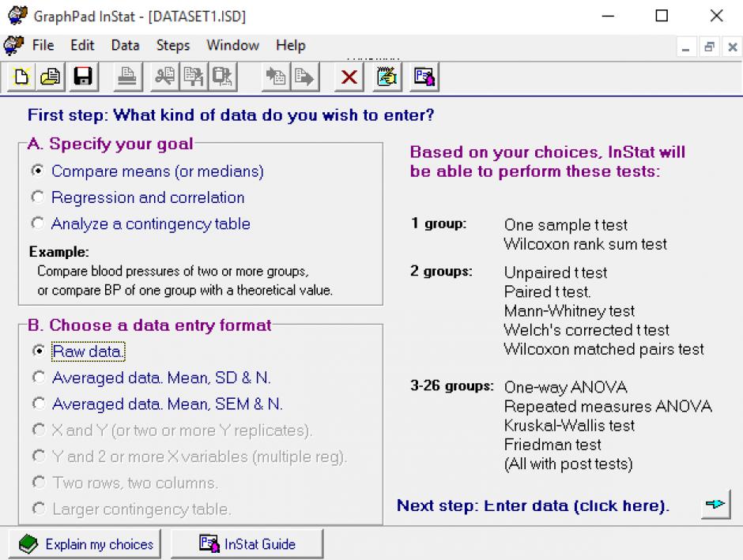The width and height of the screenshot is (743, 560).
Task: Open a file using the folder toolbar icon
Action: 51,76
